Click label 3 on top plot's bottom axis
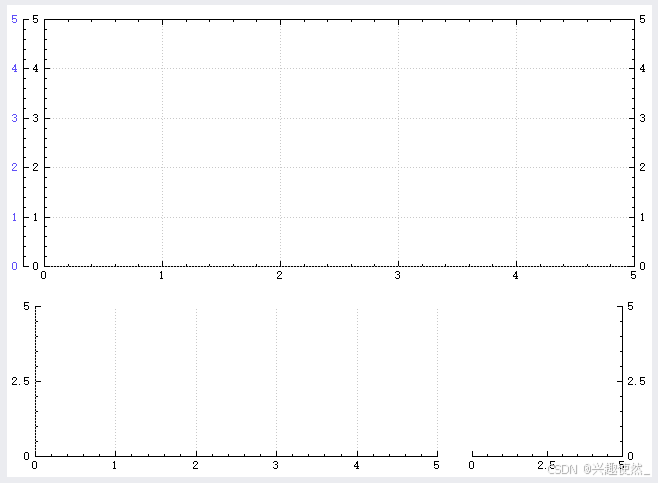Viewport: 658px width, 483px height. (x=397, y=275)
